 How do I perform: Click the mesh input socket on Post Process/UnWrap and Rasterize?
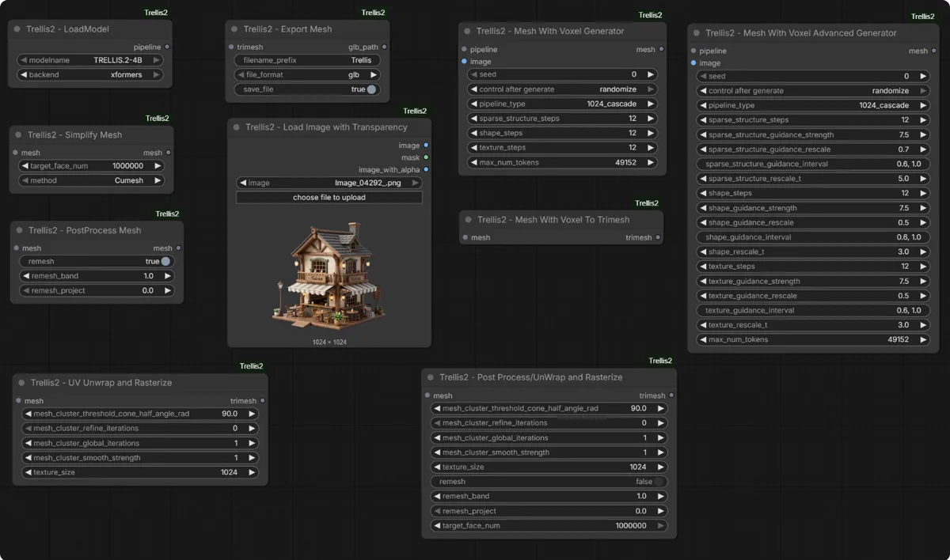[x=427, y=395]
